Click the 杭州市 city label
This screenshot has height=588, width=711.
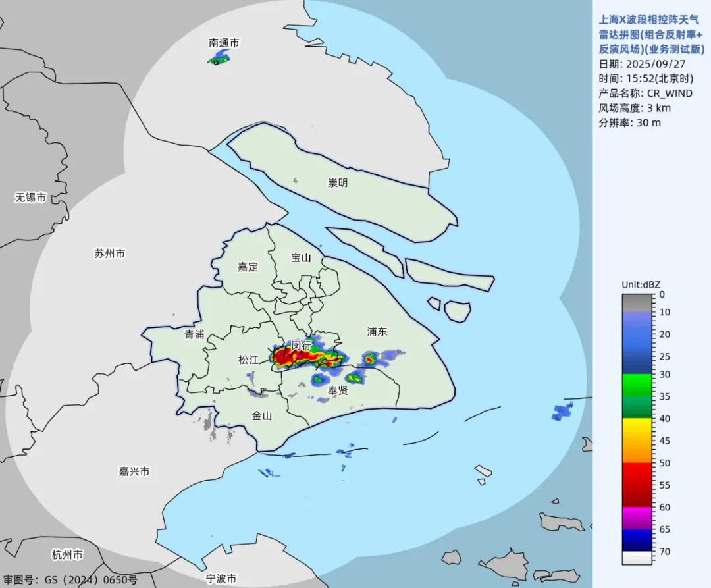point(68,555)
